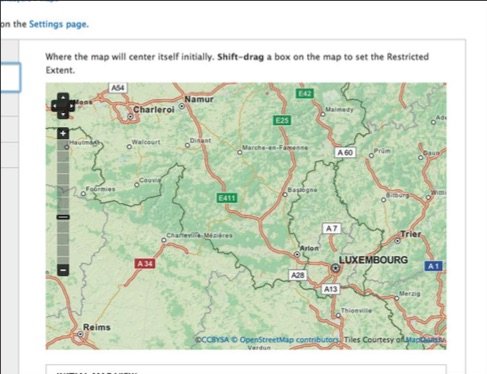Pan the map left with arrow control
Image resolution: width=487 pixels, height=374 pixels.
[x=55, y=106]
